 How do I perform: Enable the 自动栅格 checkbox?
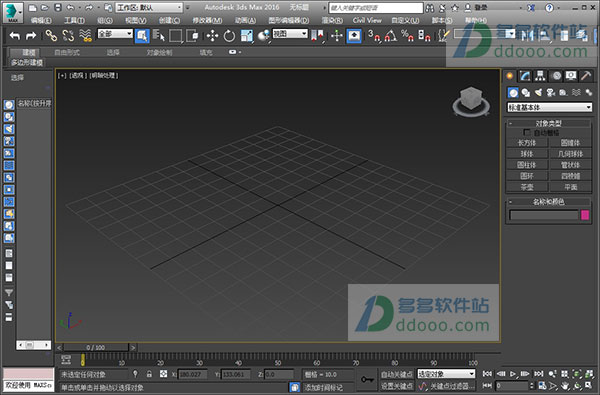click(x=527, y=132)
